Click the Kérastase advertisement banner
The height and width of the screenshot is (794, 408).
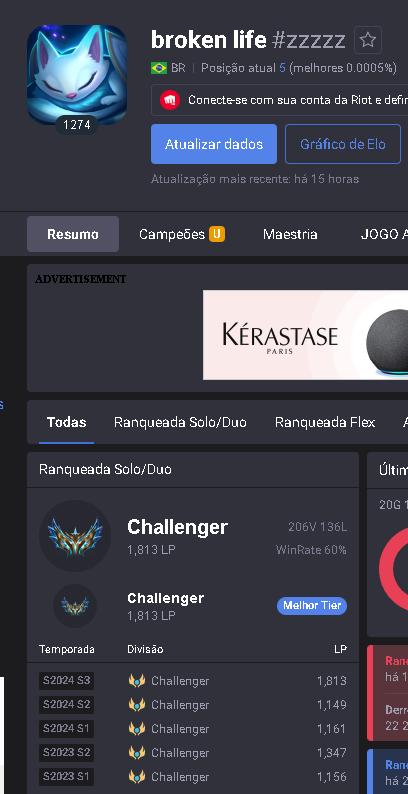305,335
